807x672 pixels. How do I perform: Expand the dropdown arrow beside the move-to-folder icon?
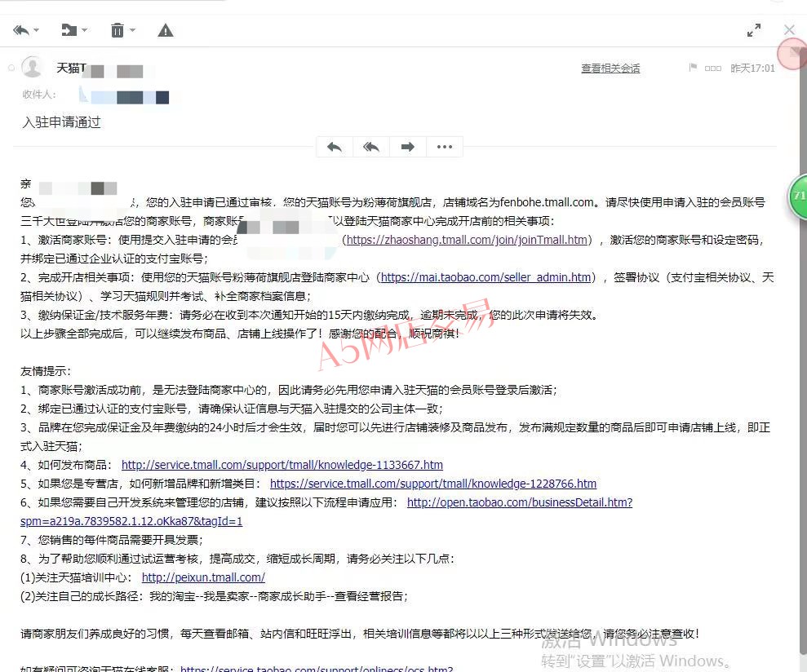coord(85,30)
